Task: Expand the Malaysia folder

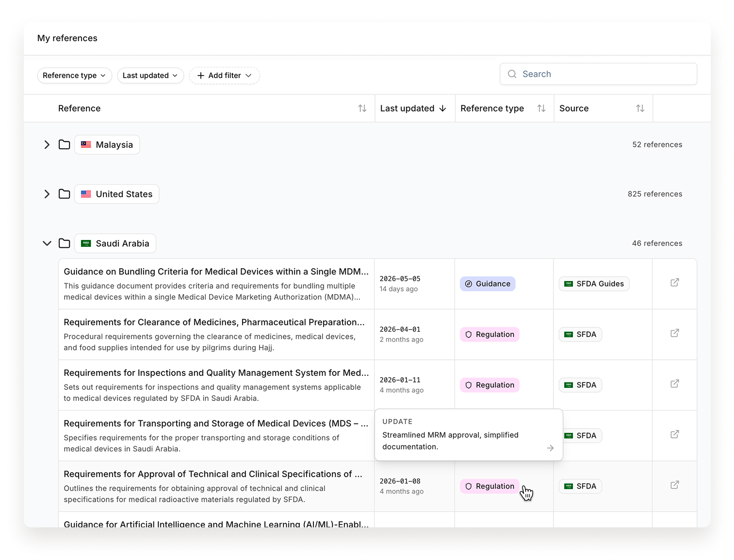Action: pyautogui.click(x=47, y=145)
